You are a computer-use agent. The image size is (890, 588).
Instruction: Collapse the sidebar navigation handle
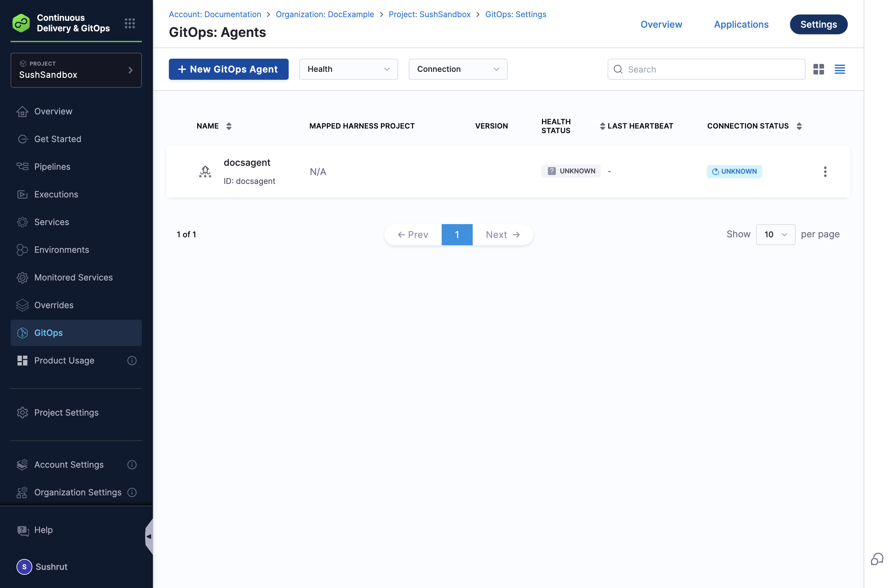pyautogui.click(x=149, y=536)
